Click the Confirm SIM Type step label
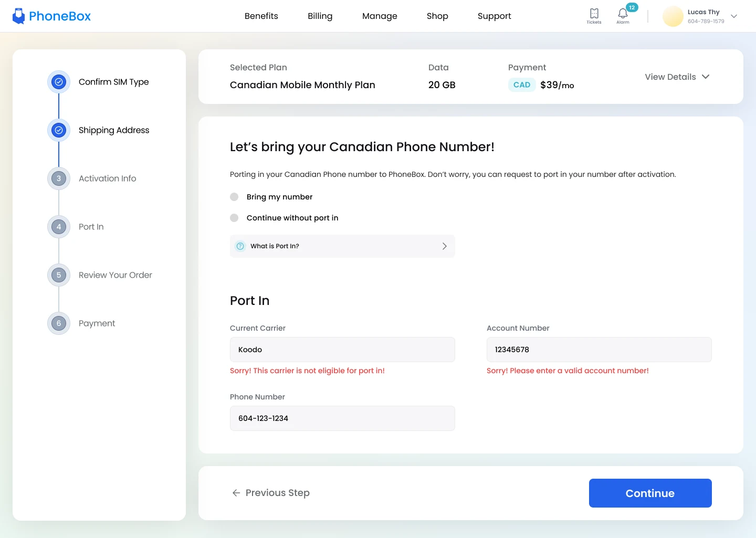Viewport: 756px width, 538px height. click(x=114, y=82)
